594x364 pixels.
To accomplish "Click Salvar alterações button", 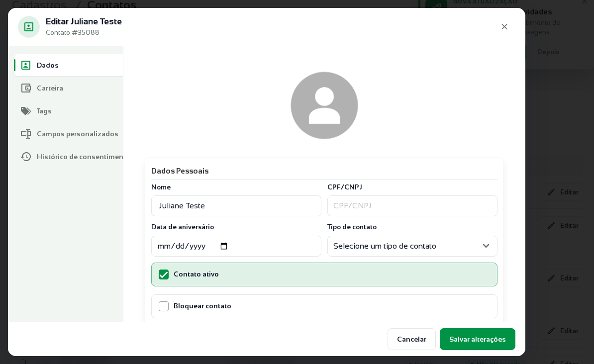I will [x=477, y=339].
